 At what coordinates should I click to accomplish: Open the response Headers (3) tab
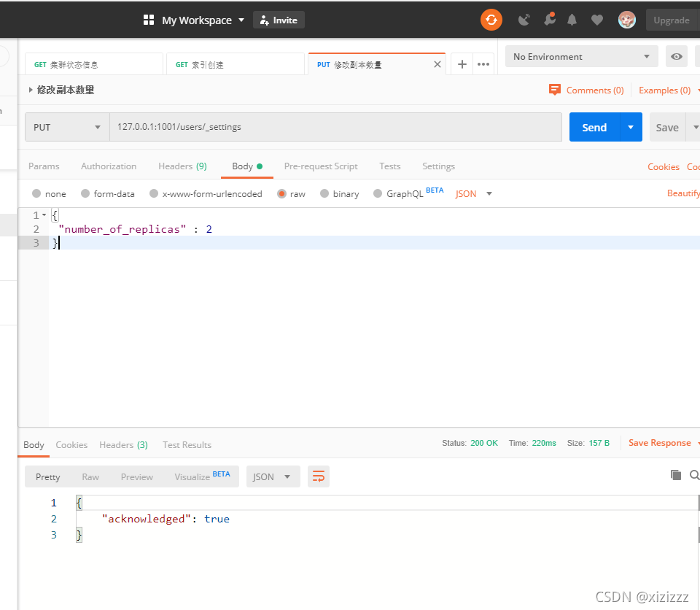(123, 444)
